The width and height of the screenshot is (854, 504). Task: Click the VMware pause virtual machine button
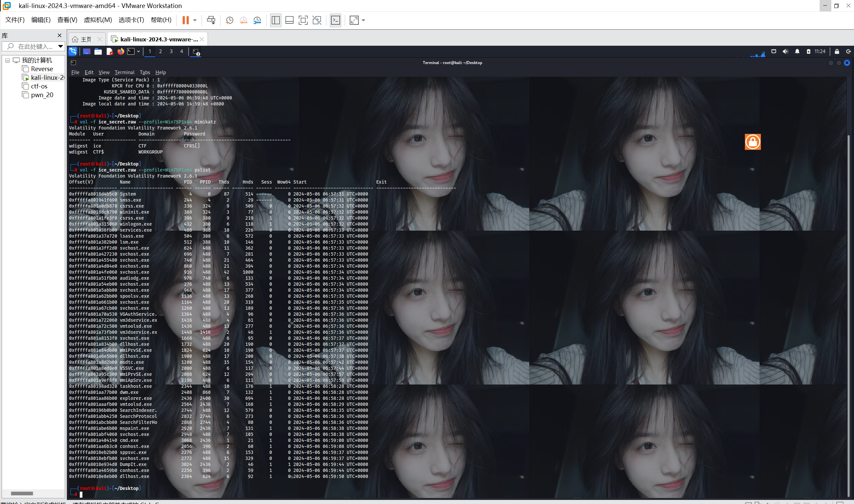point(186,20)
